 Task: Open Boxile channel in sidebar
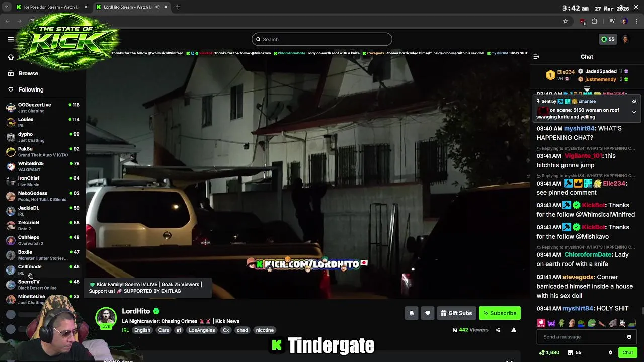(x=43, y=255)
